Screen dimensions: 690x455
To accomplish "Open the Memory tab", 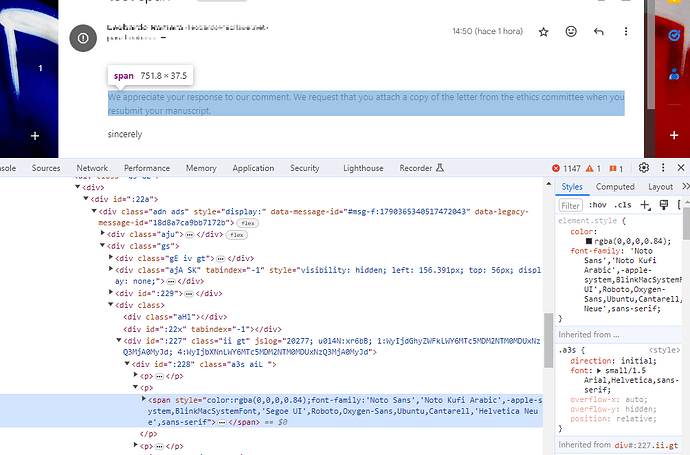I will tap(201, 168).
